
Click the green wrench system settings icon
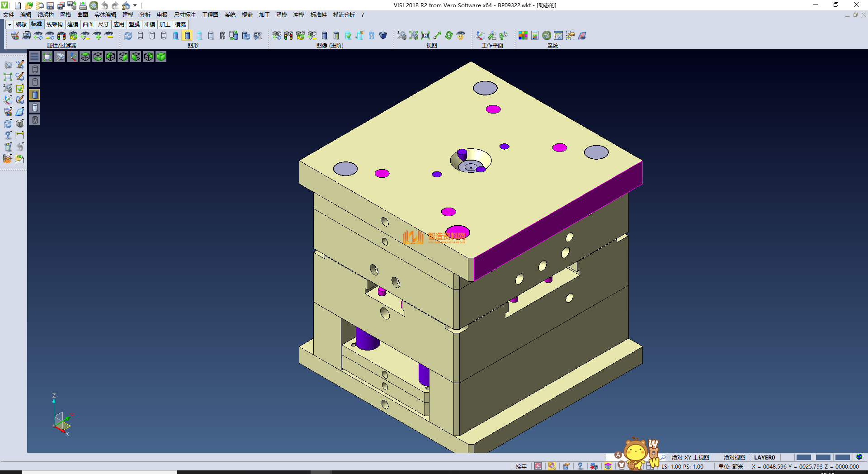tap(547, 36)
